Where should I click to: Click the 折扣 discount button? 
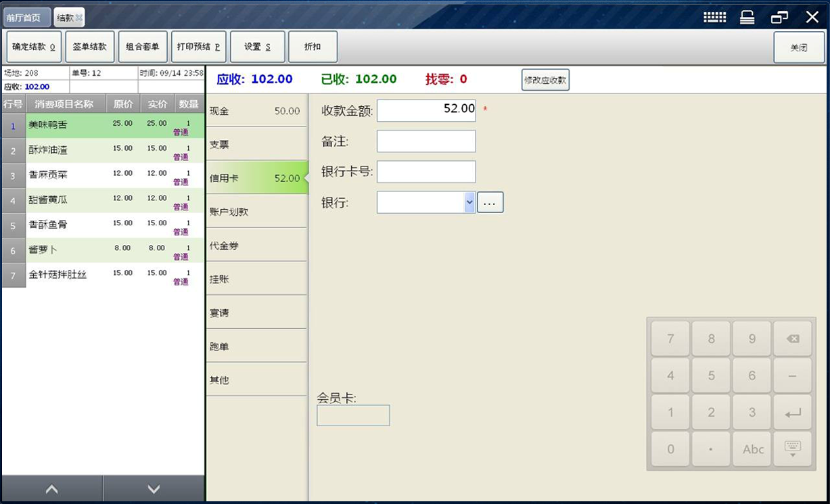click(313, 47)
